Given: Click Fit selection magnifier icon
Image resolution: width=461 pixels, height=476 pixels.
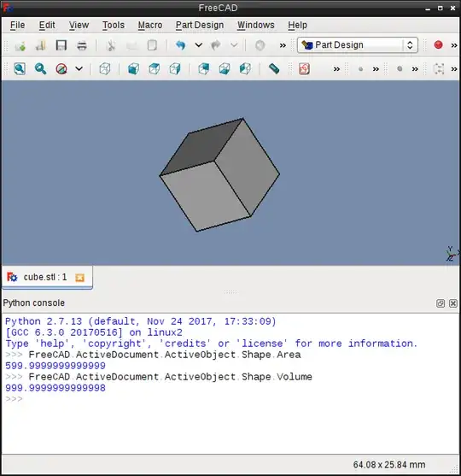Looking at the screenshot, I should 40,69.
